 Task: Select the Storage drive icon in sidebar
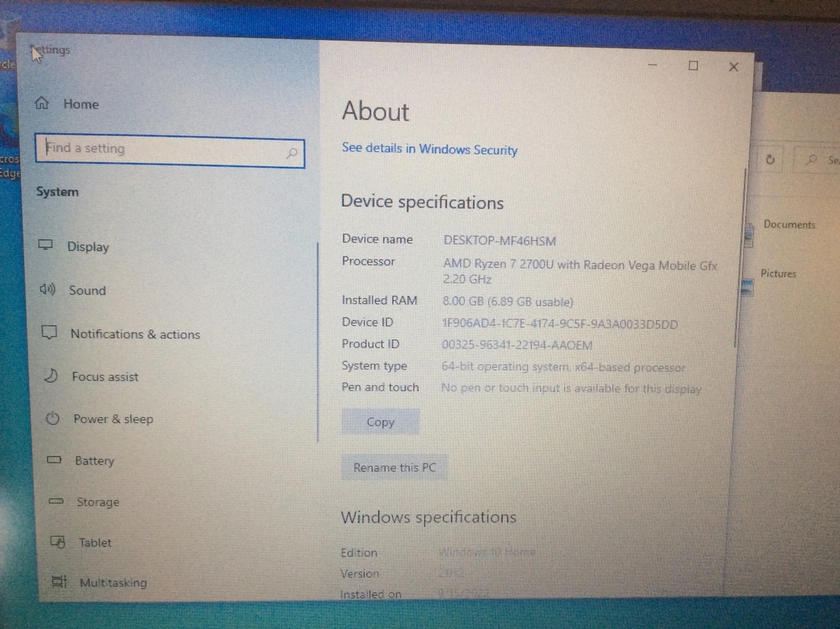point(57,502)
